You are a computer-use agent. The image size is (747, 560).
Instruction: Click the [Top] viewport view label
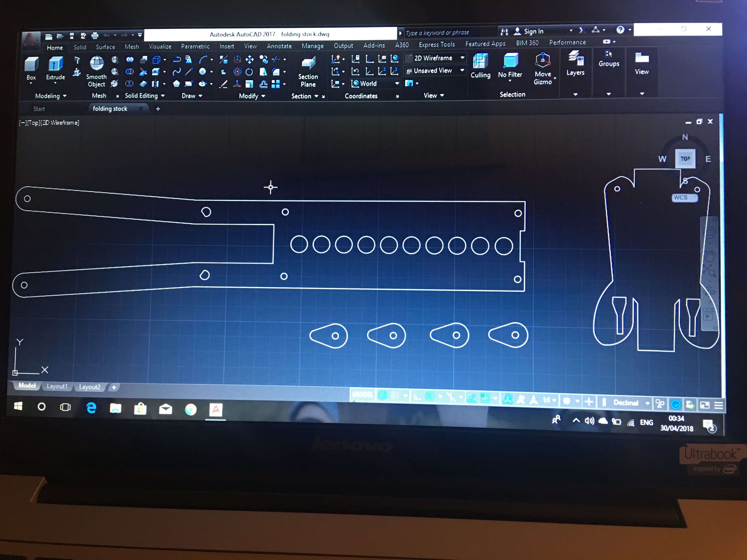(33, 123)
